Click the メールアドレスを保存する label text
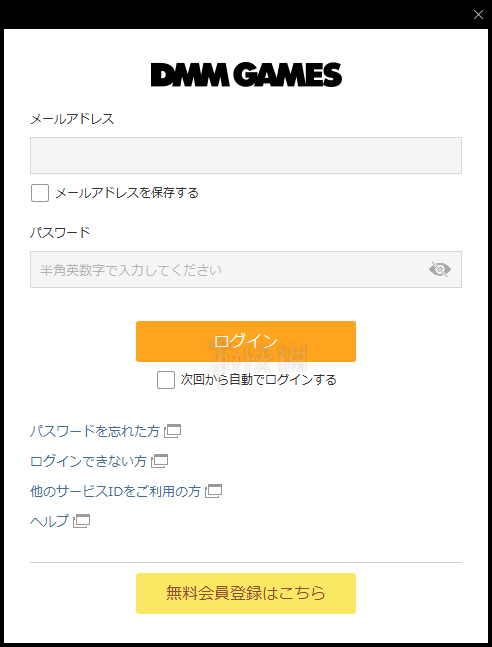 (127, 193)
